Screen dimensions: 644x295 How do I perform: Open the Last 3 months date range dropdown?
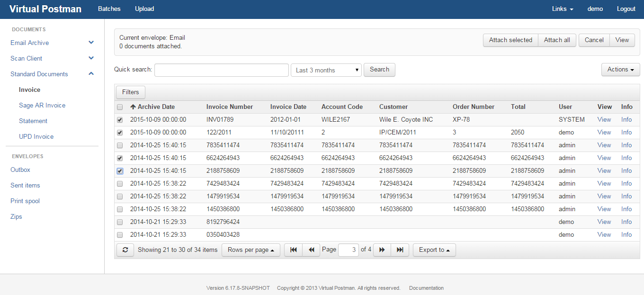pos(326,70)
